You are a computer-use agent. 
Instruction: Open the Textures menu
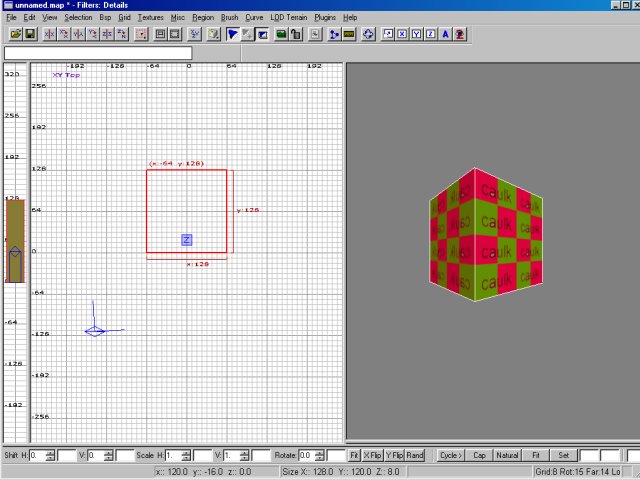coord(150,18)
